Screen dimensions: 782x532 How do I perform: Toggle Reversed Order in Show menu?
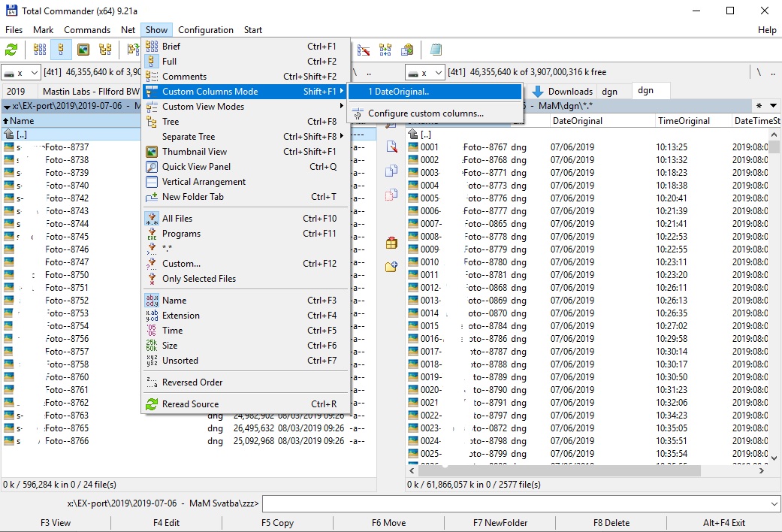(x=192, y=382)
